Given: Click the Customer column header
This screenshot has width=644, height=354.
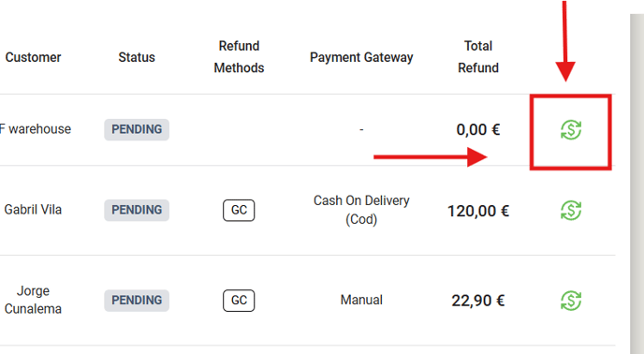Looking at the screenshot, I should [33, 57].
